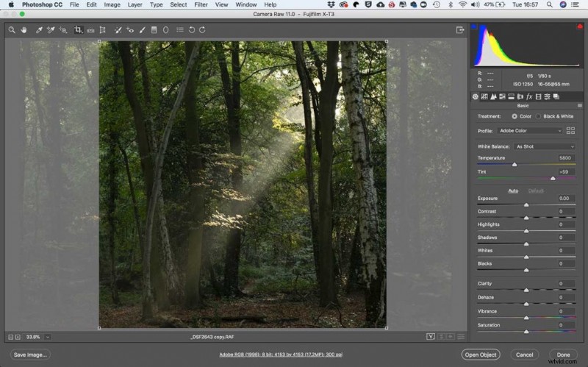Screen dimensions: 588x367
Task: Open the Photoshop CC application menu
Action: pyautogui.click(x=42, y=4)
